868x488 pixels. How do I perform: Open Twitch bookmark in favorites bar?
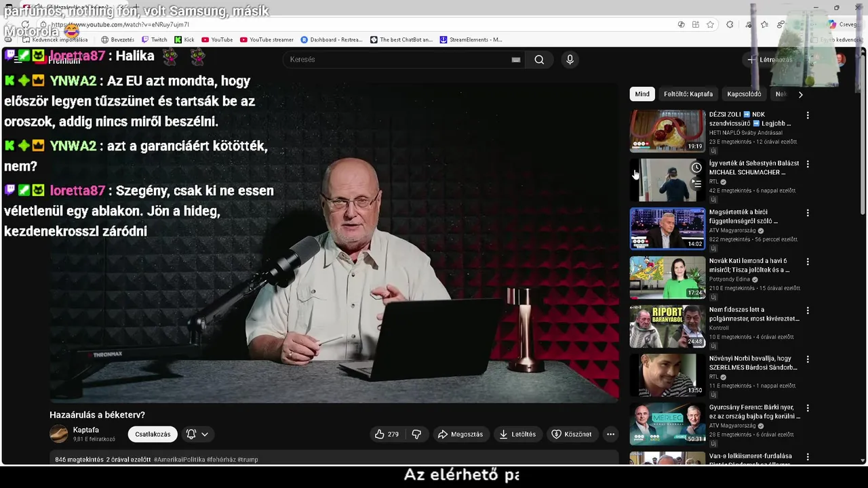tap(155, 39)
